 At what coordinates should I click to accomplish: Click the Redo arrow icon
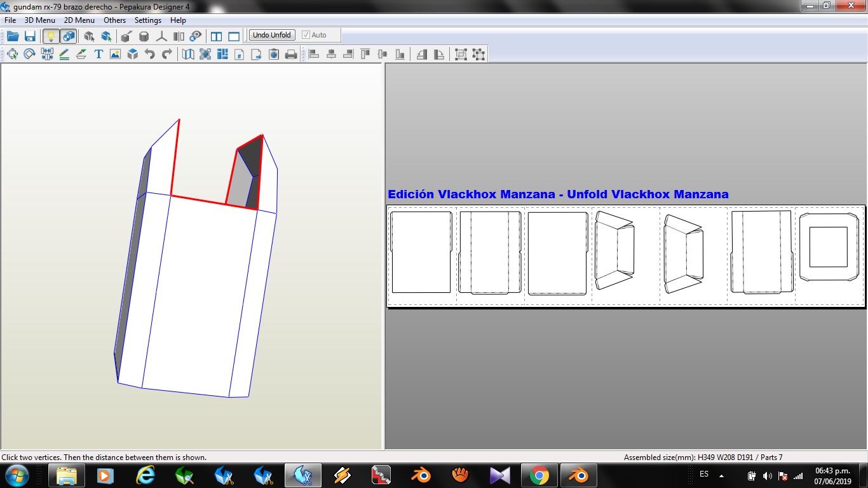[167, 55]
